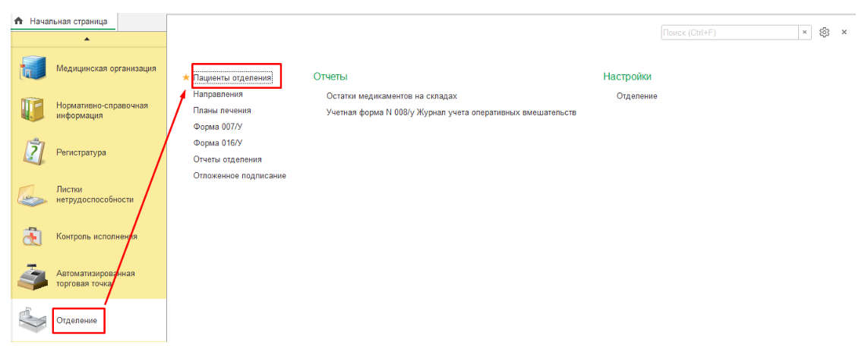Open Направления link
The width and height of the screenshot is (868, 358).
click(218, 95)
